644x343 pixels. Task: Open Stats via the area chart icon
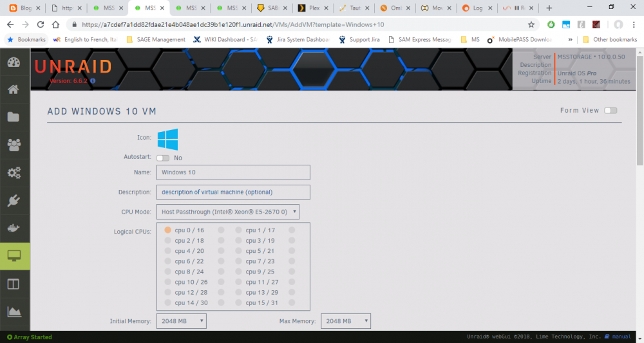(x=14, y=312)
